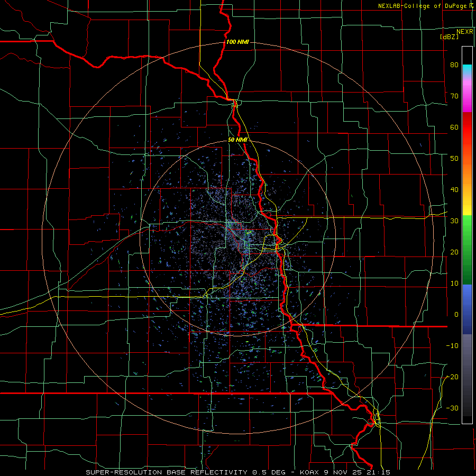Screen dimensions: 476x476
Task: Click the 40 dBZ scale label
Action: (454, 190)
